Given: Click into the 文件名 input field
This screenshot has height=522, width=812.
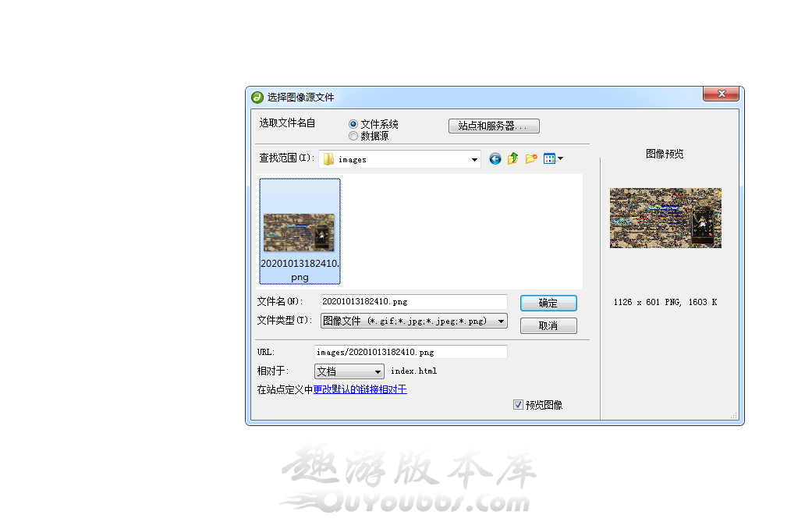Looking at the screenshot, I should 413,302.
